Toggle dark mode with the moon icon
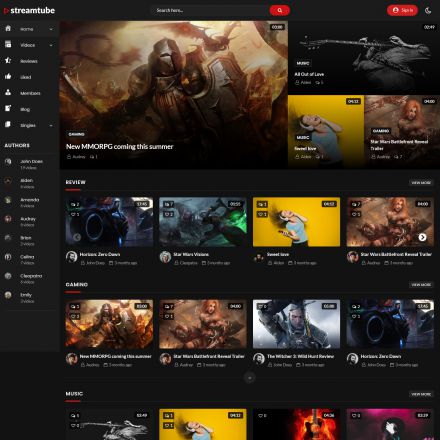440x440 pixels. (428, 10)
